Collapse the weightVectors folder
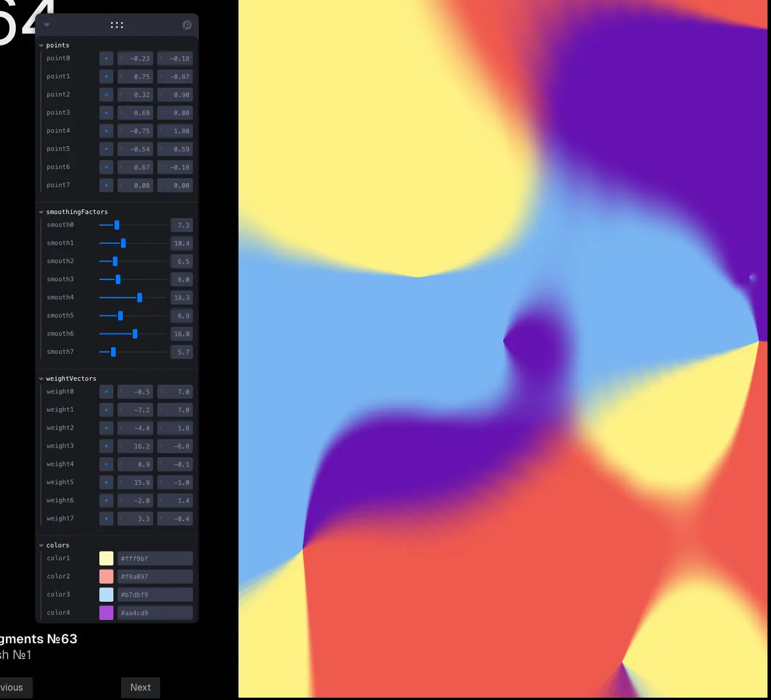 pos(42,379)
